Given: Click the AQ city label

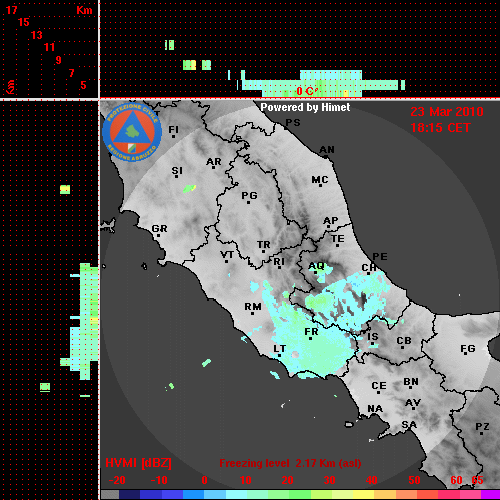Looking at the screenshot, I should 316,266.
